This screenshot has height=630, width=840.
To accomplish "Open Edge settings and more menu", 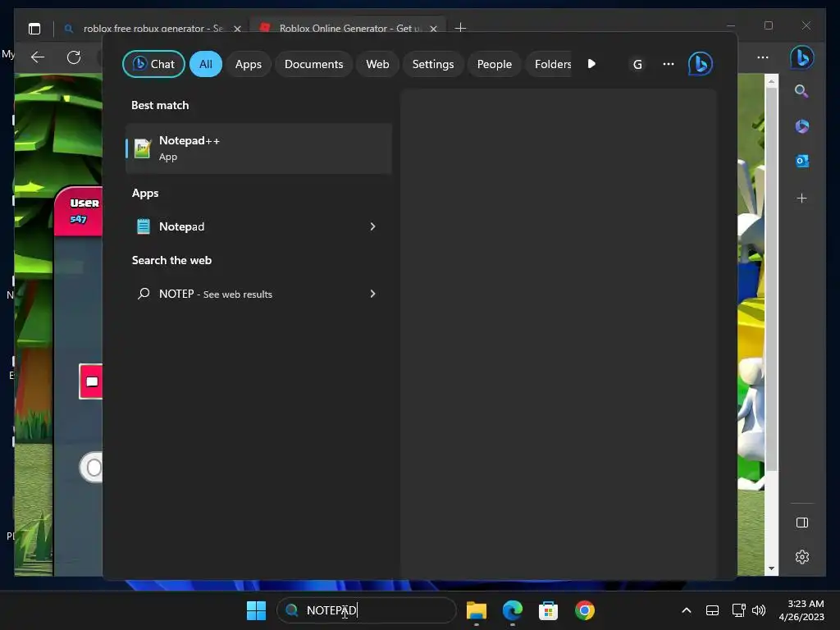I will pos(763,57).
